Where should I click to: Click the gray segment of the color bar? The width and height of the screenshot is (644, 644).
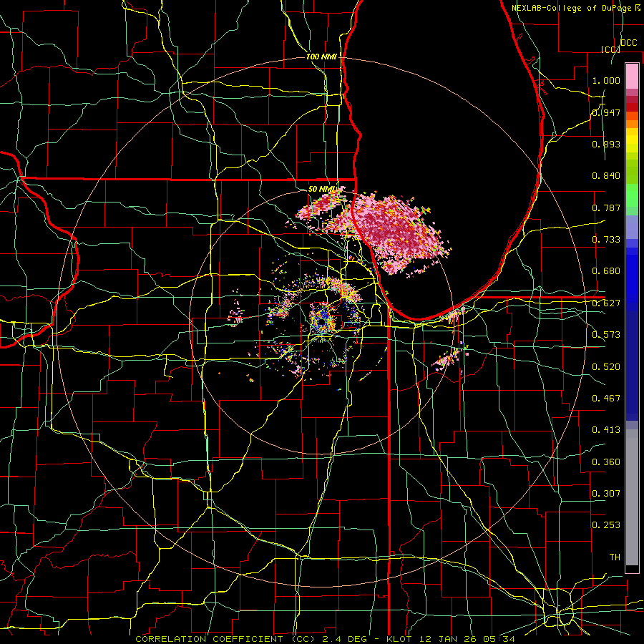click(632, 499)
